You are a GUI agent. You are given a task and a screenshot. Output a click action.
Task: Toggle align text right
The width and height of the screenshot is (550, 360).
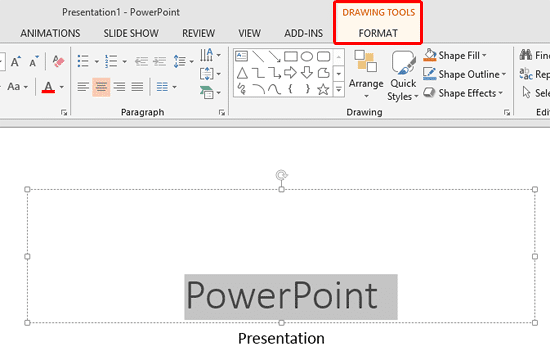tap(119, 87)
